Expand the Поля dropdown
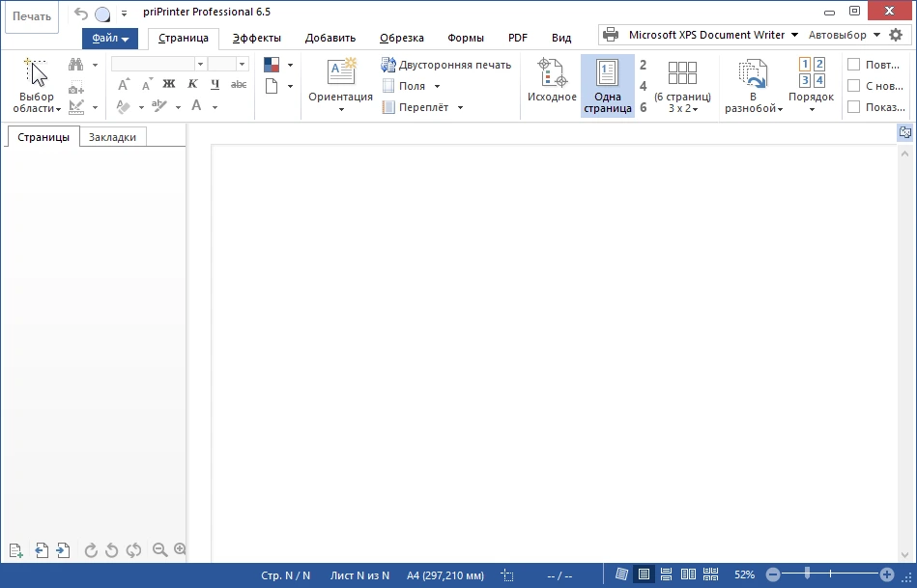 coord(437,86)
